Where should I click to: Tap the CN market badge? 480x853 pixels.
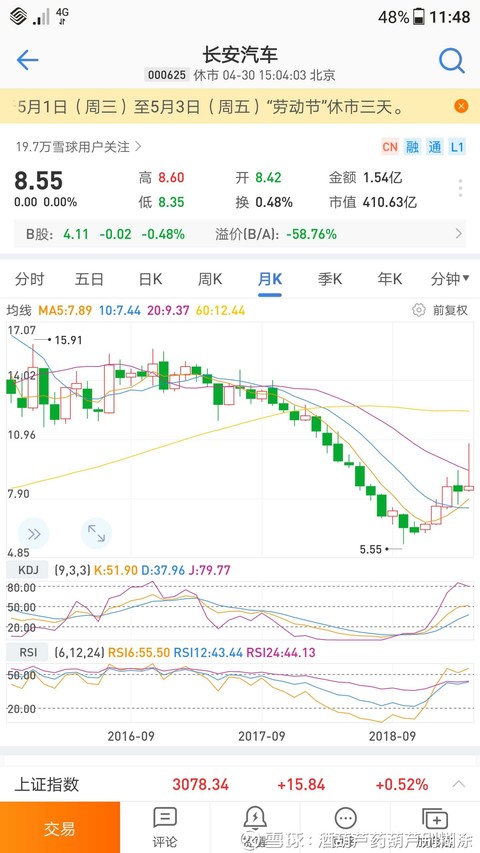pyautogui.click(x=390, y=147)
